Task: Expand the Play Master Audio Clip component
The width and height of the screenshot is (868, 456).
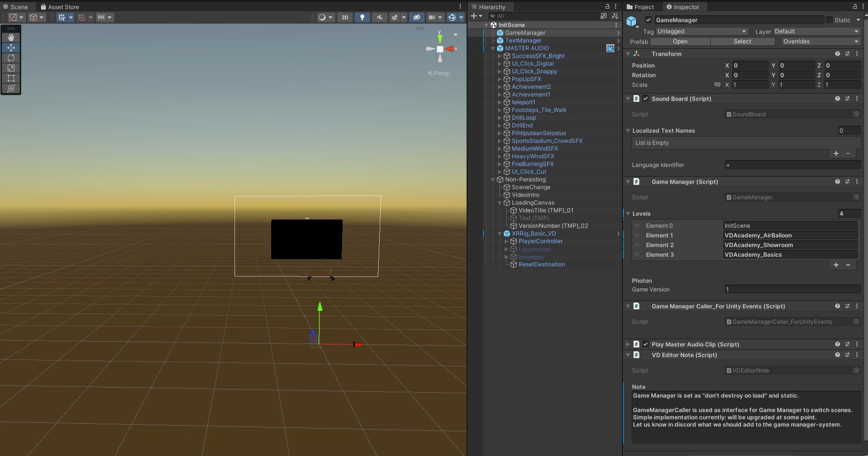Action: 628,345
